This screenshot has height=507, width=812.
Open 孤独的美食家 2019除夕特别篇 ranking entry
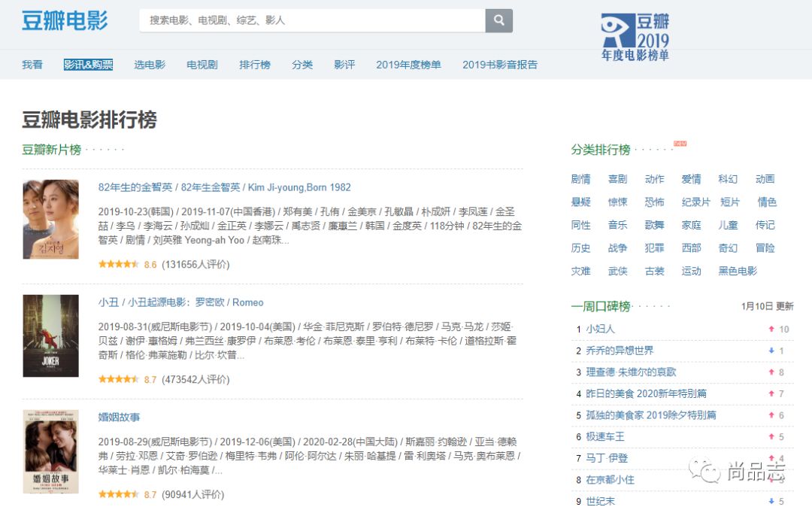(651, 415)
